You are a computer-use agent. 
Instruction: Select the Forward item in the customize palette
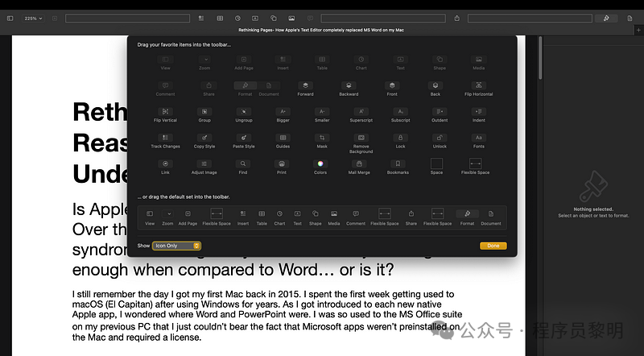(306, 85)
